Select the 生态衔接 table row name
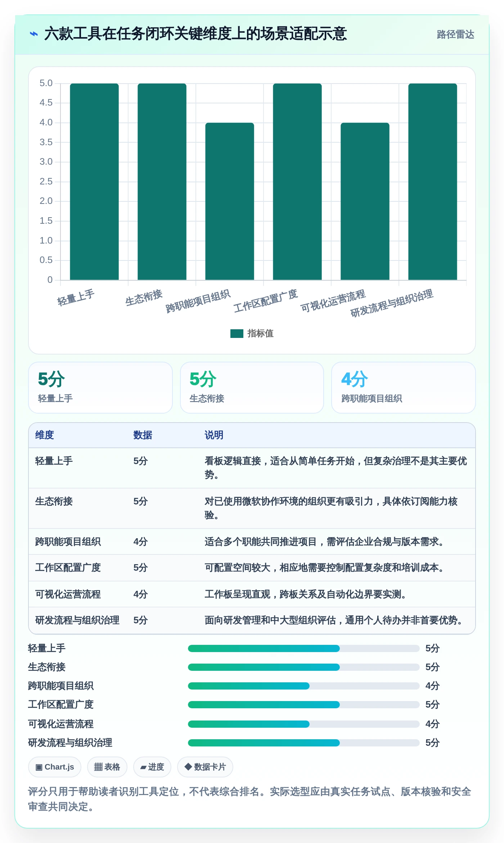This screenshot has height=843, width=504. (54, 501)
